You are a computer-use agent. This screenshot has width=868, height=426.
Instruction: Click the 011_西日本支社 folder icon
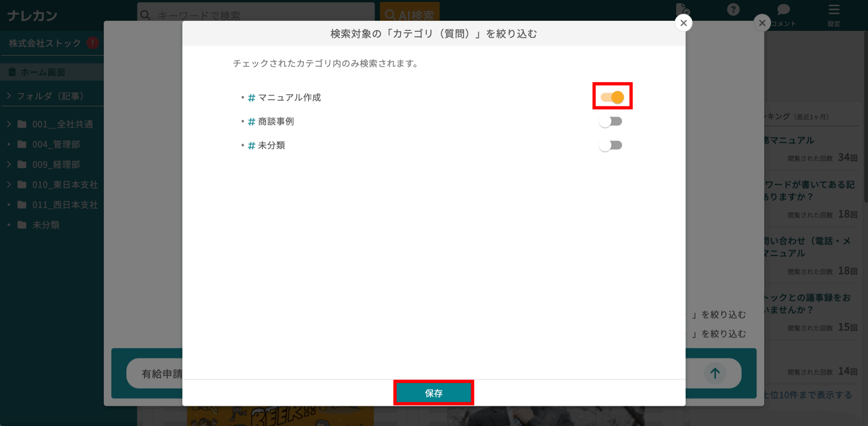click(x=22, y=205)
